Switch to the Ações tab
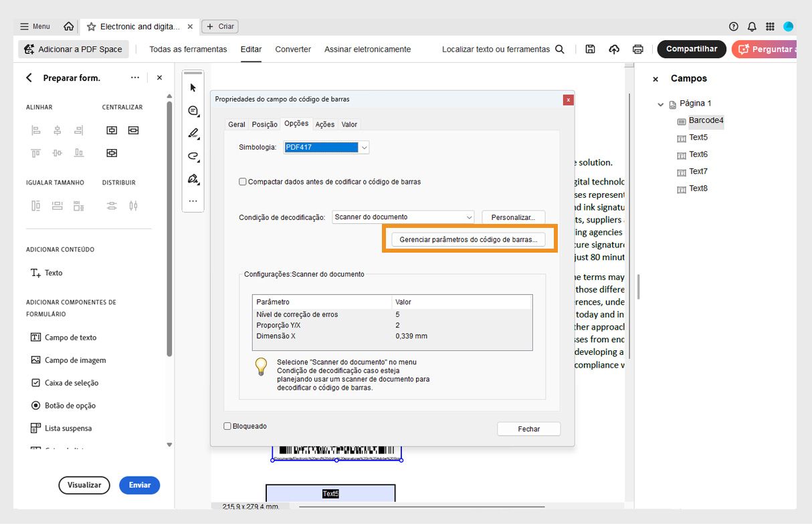This screenshot has width=812, height=524. [x=324, y=124]
